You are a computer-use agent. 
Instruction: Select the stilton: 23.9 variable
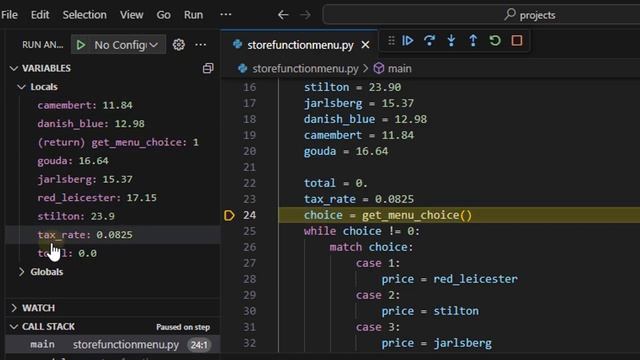pos(113,216)
